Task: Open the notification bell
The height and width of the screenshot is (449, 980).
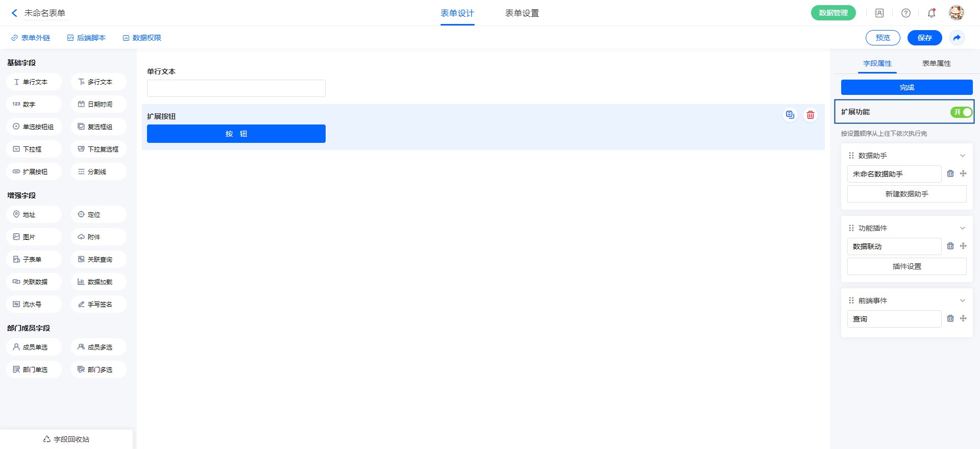Action: [x=931, y=13]
